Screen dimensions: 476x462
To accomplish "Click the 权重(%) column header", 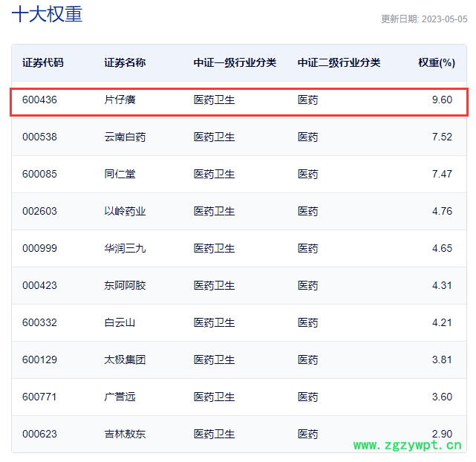I will tap(436, 62).
